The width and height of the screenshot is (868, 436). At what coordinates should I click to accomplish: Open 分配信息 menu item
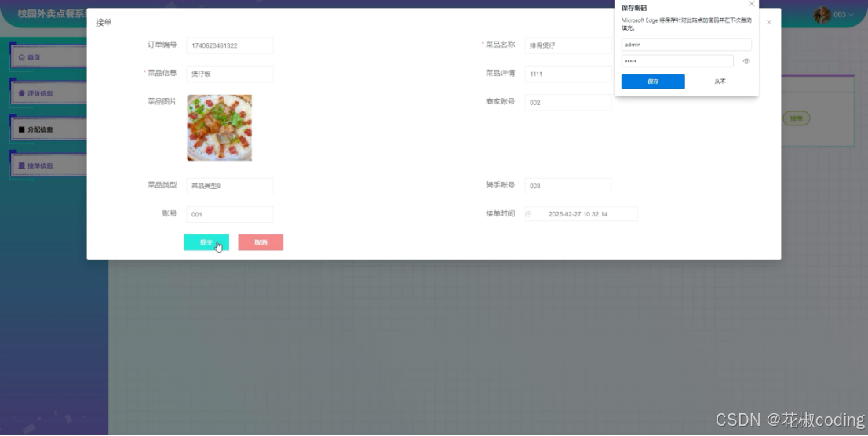pos(49,129)
